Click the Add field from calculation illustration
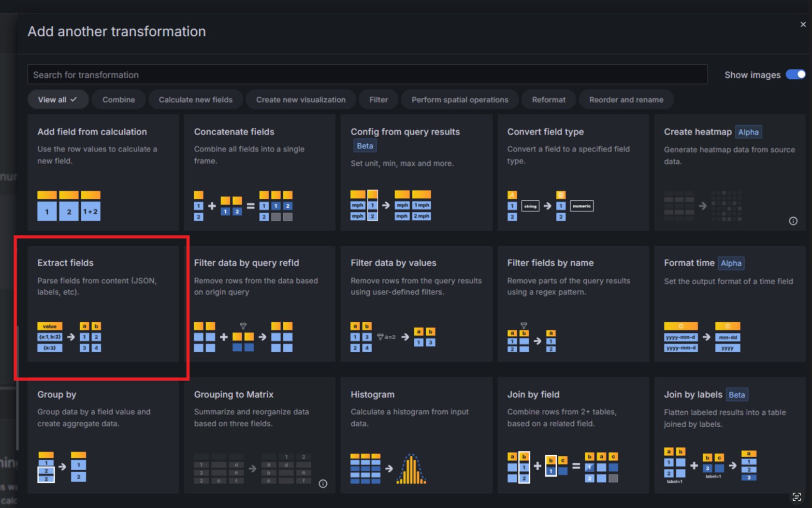This screenshot has height=508, width=812. tap(69, 206)
